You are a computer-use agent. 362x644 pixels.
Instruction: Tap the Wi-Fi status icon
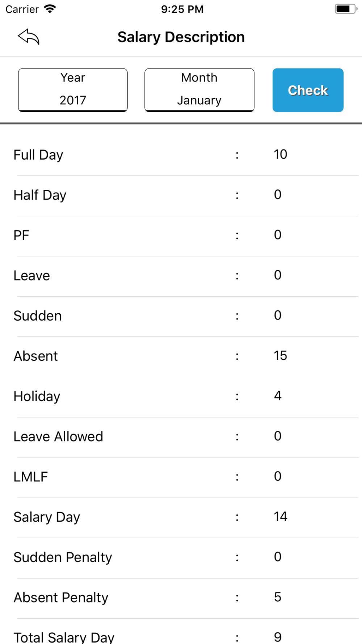point(50,9)
